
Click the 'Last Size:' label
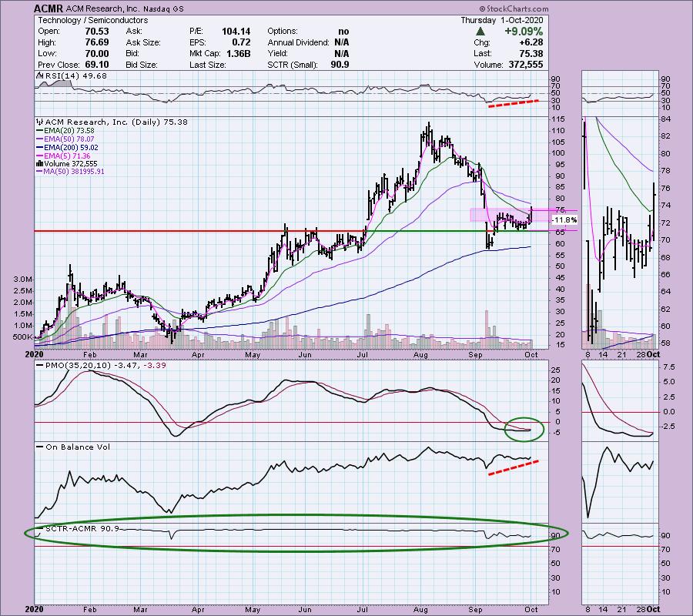pos(208,65)
